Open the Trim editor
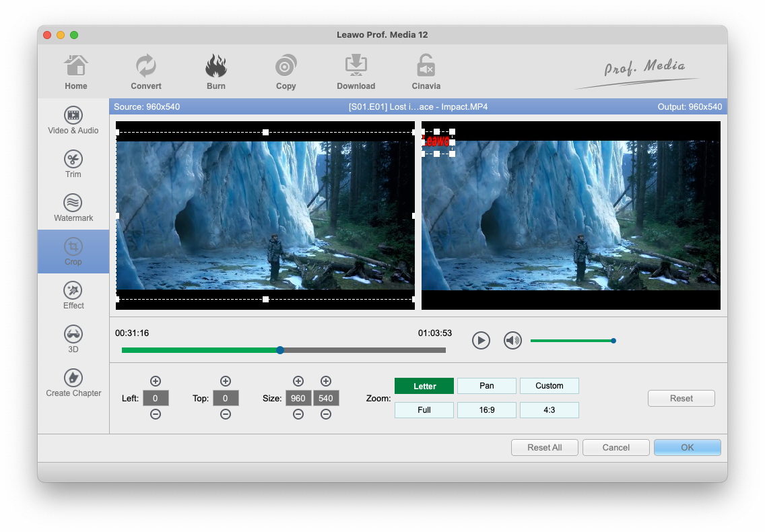Image resolution: width=765 pixels, height=532 pixels. tap(73, 164)
